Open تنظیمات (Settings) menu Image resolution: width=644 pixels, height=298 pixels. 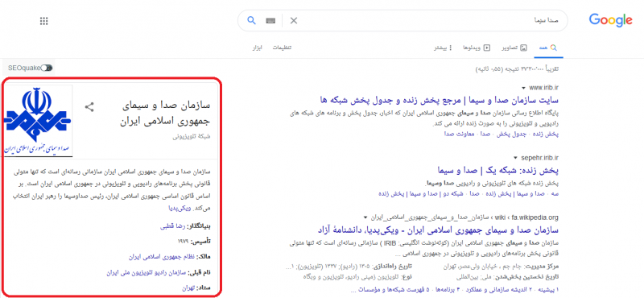coord(283,48)
